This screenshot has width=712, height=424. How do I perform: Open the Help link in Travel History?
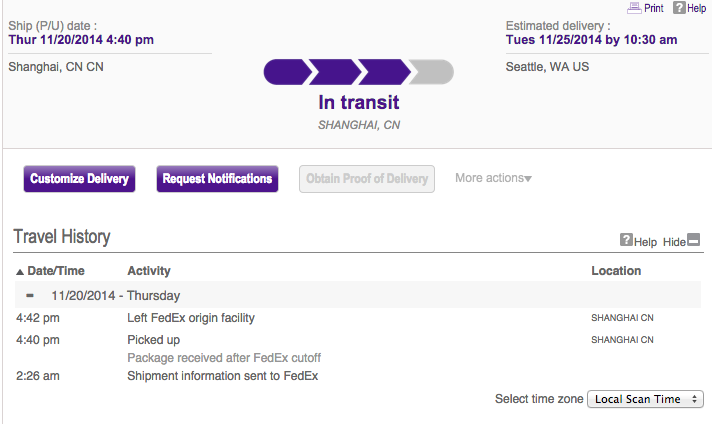coord(645,242)
